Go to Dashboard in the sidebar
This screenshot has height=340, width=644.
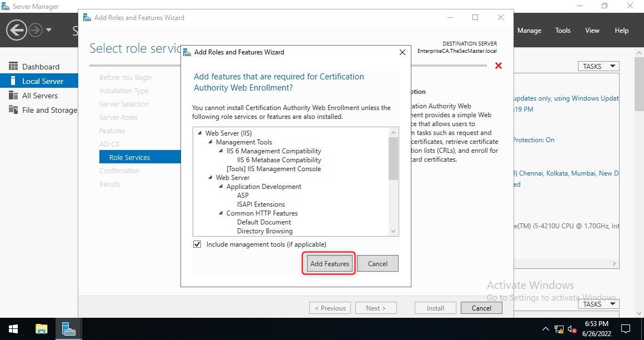tap(41, 67)
